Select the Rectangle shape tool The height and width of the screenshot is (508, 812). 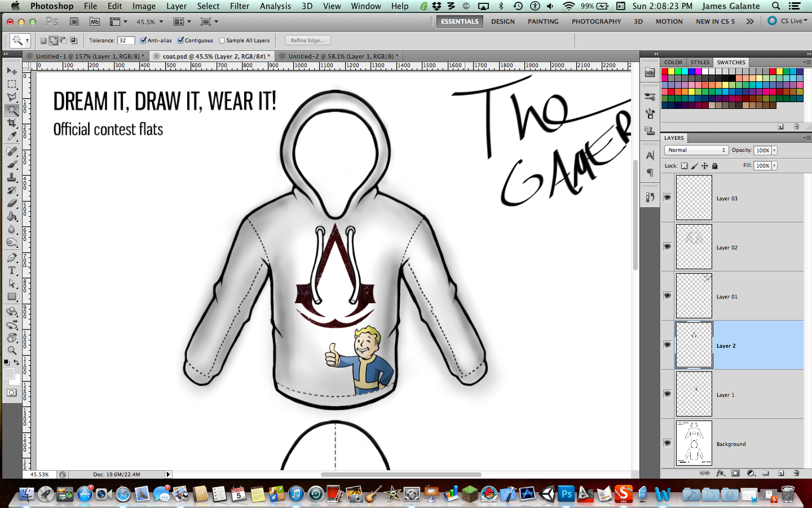click(12, 296)
